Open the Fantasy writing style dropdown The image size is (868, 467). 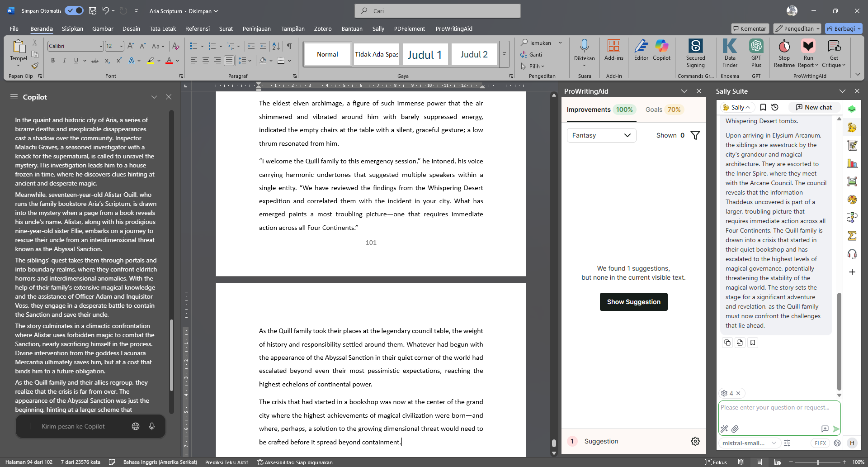click(x=601, y=135)
